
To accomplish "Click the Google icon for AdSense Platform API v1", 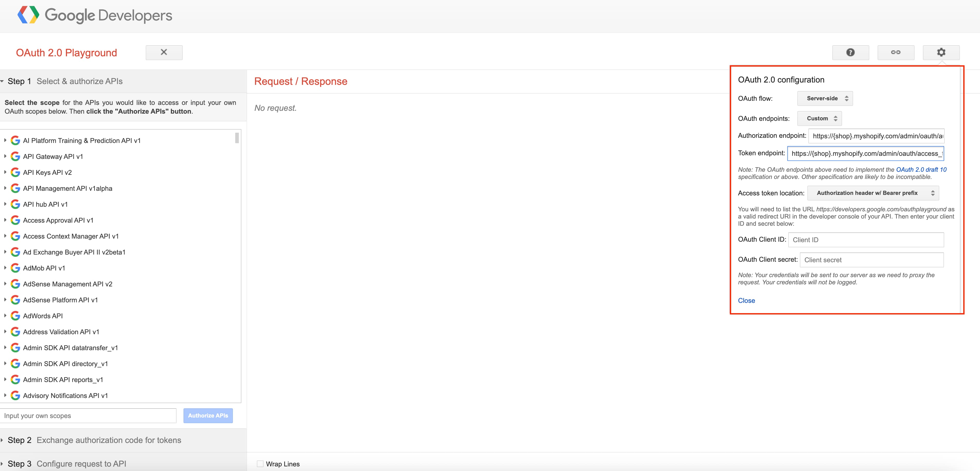I will click(15, 300).
